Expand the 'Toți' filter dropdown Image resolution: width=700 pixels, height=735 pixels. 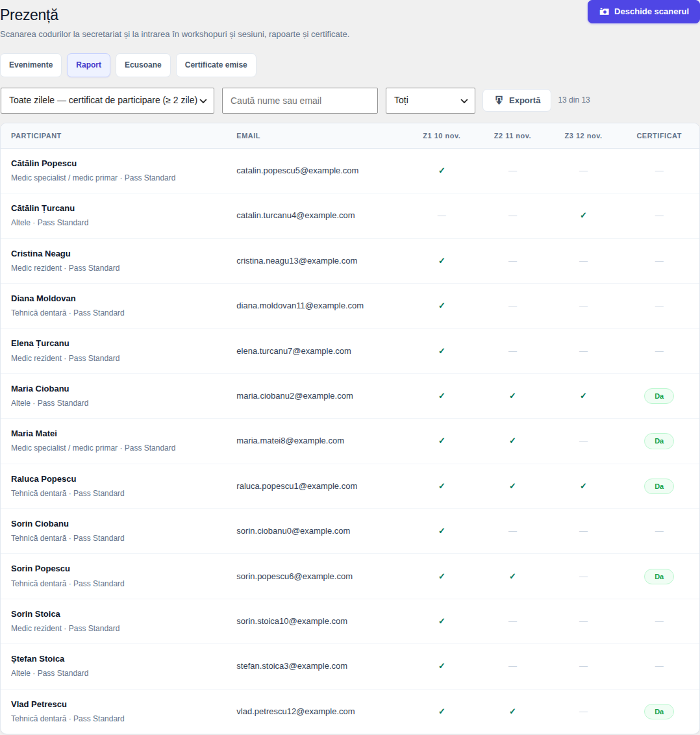pos(430,100)
